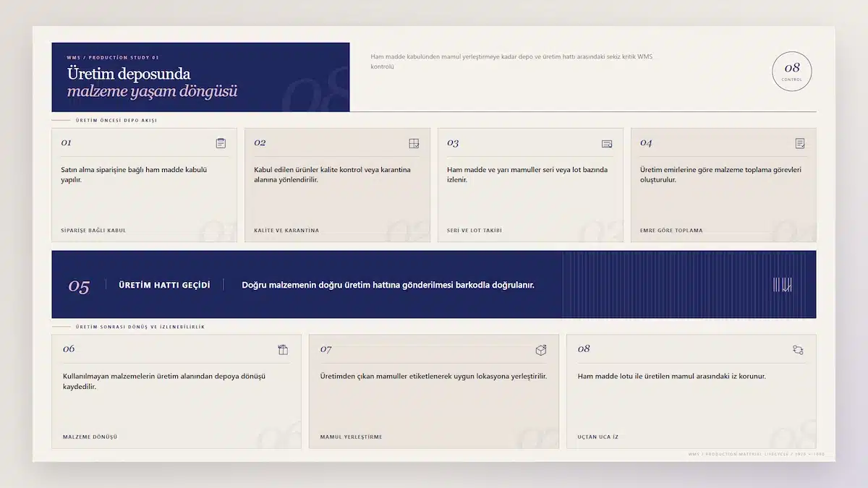Click the footer label "SERİ VE LOT TAKİBİ"
The width and height of the screenshot is (868, 488).
[x=475, y=231]
